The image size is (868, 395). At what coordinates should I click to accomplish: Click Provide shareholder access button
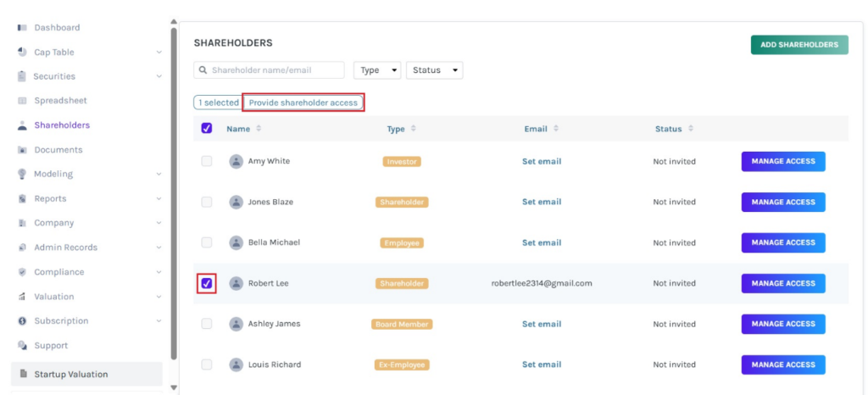[x=303, y=103]
